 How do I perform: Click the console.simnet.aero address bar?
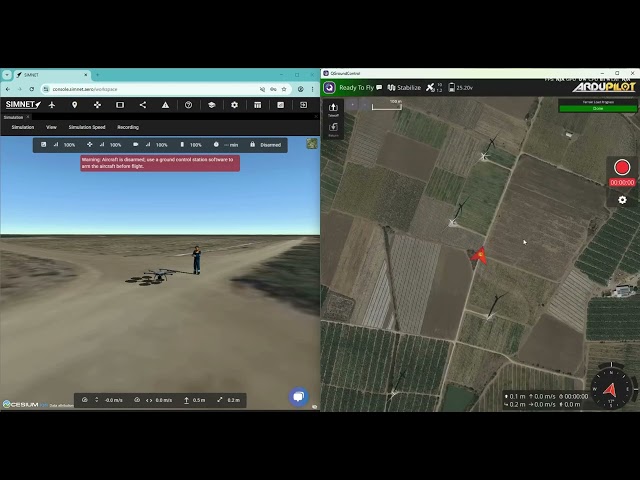point(151,89)
